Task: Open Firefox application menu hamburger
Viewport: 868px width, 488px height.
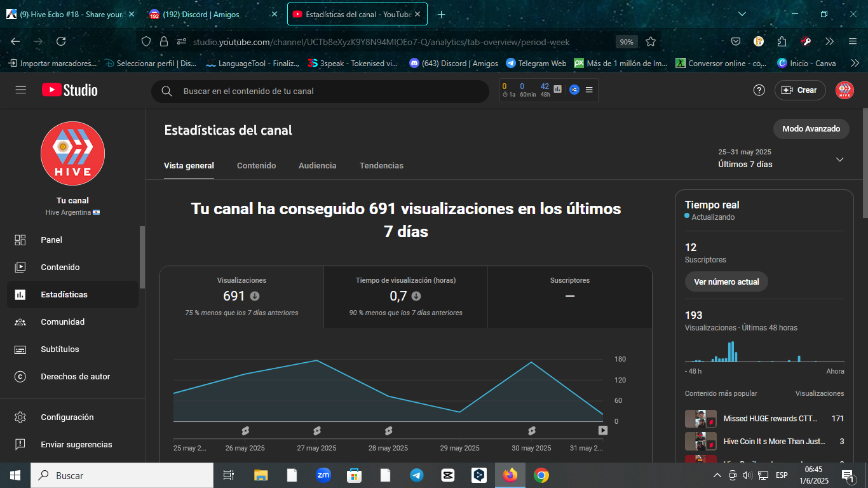Action: pyautogui.click(x=853, y=41)
